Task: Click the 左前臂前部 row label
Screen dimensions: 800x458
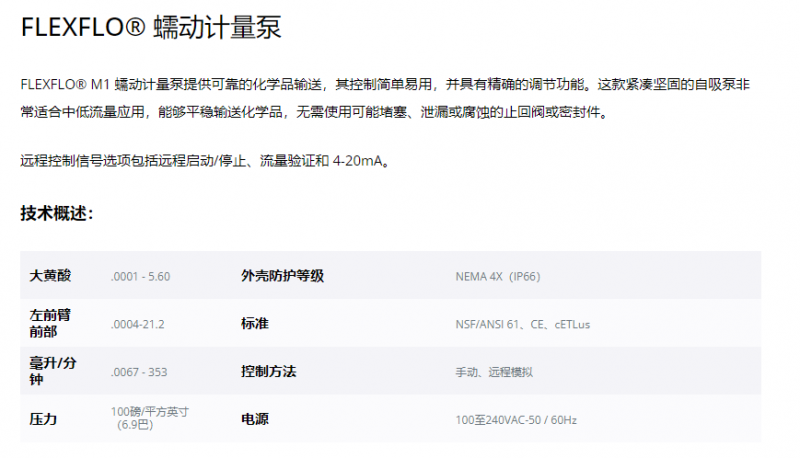Action: tap(50, 323)
